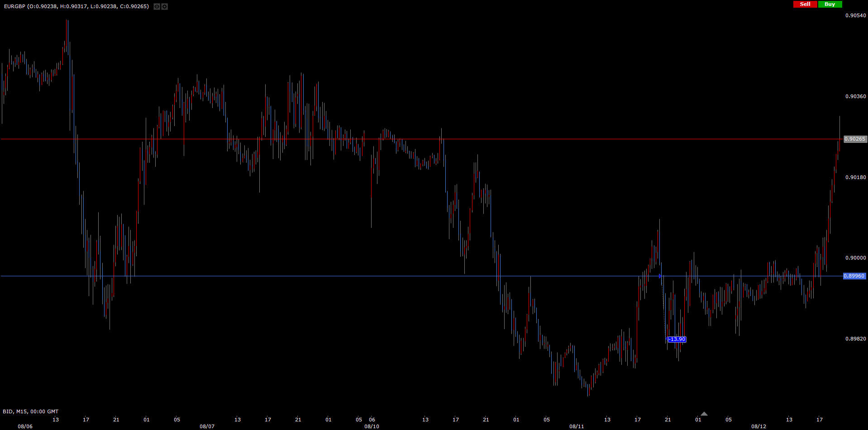
Task: Open chart settings via the gear icon
Action: coord(165,7)
